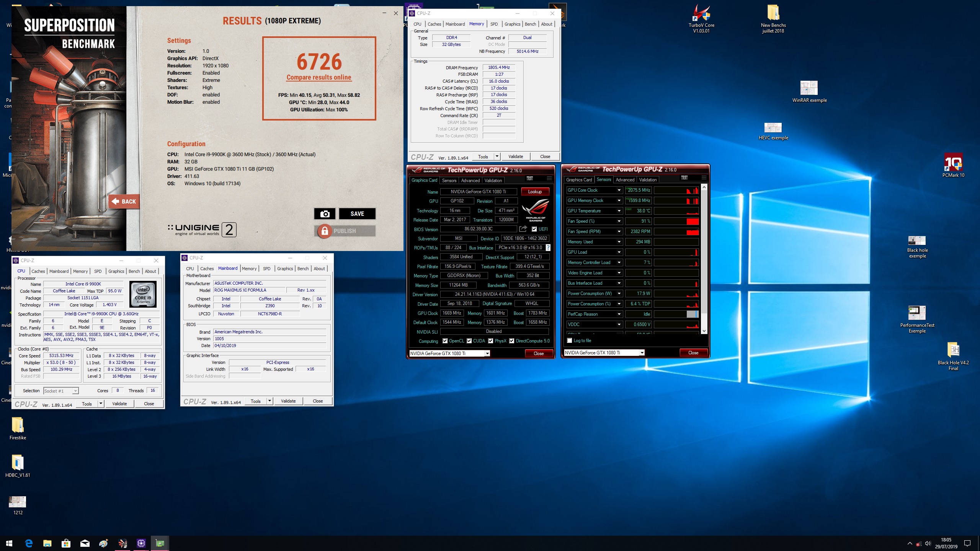Viewport: 980px width, 551px height.
Task: Open Graphics tab in CPU-Z Mainboard window
Action: pyautogui.click(x=285, y=268)
